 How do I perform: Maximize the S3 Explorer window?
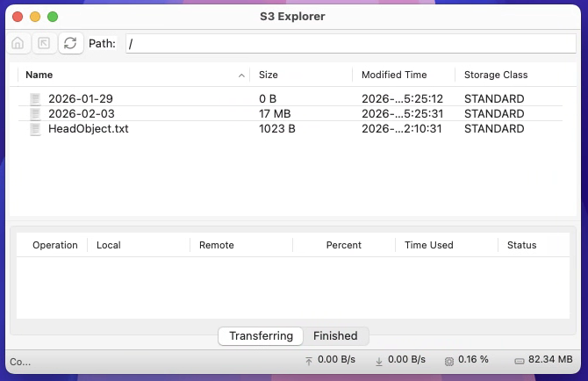pyautogui.click(x=53, y=17)
